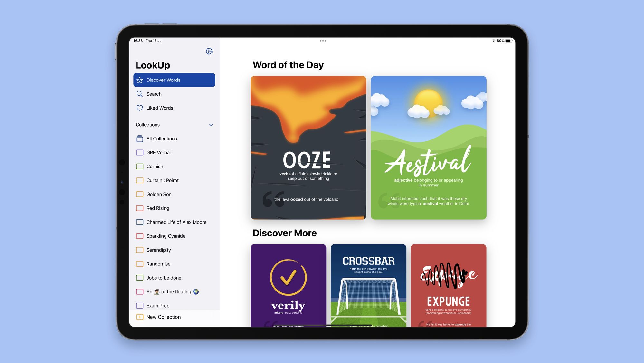This screenshot has height=363, width=644.
Task: Collapse the Collections dropdown
Action: (x=211, y=125)
